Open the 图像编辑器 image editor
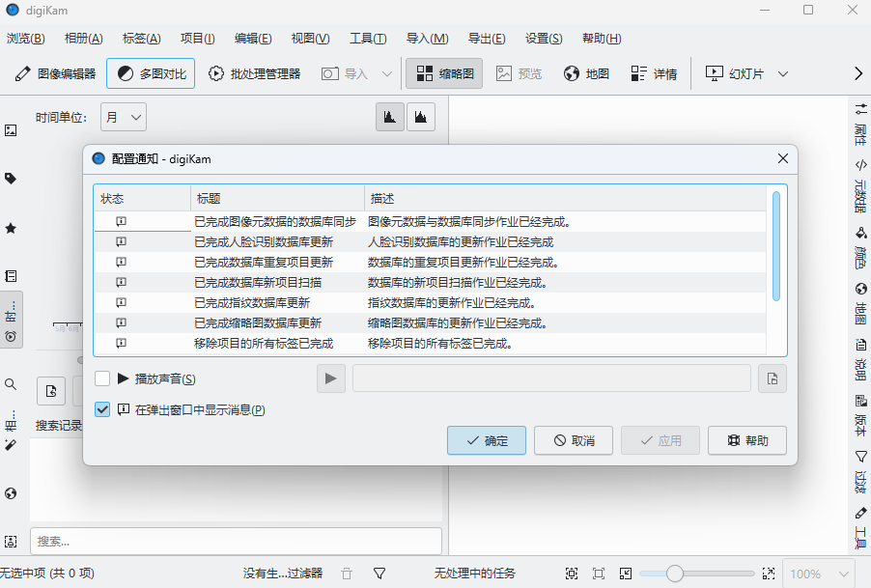The height and width of the screenshot is (588, 871). pos(56,73)
